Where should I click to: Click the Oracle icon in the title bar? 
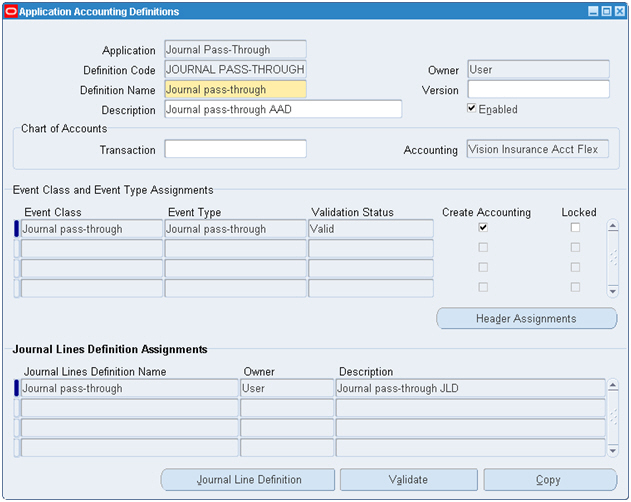11,11
